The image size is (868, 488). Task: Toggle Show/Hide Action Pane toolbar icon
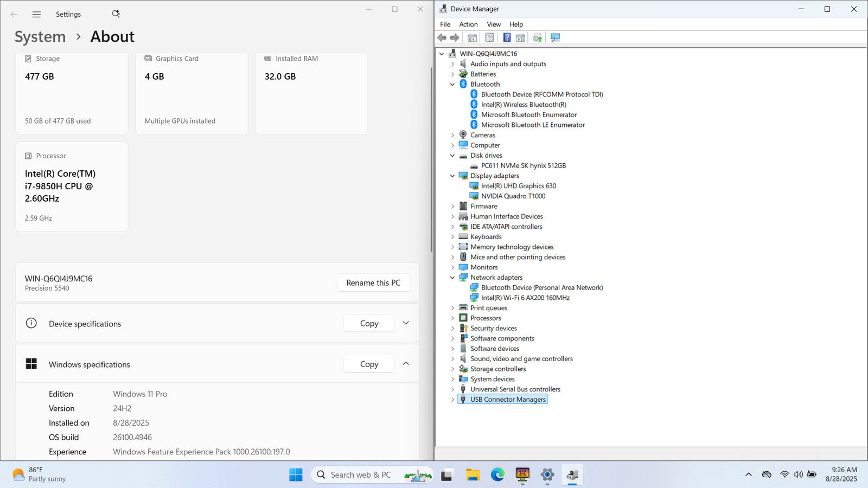520,37
